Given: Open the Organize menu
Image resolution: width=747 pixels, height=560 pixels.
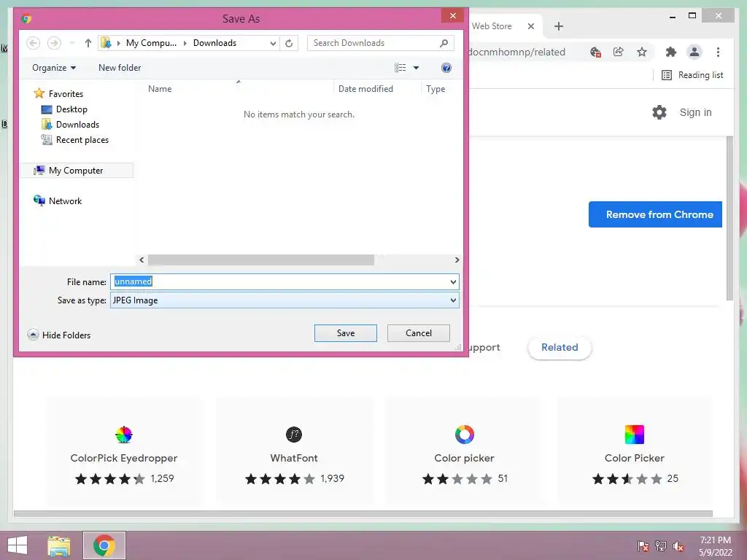Looking at the screenshot, I should (54, 68).
